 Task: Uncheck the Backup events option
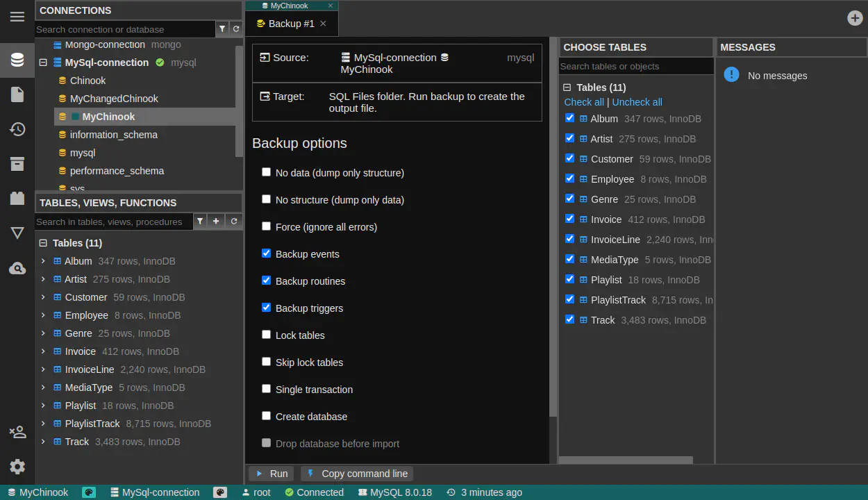[266, 253]
